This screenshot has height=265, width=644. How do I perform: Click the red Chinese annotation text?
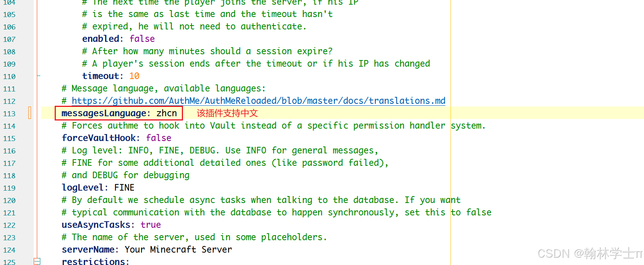[227, 113]
